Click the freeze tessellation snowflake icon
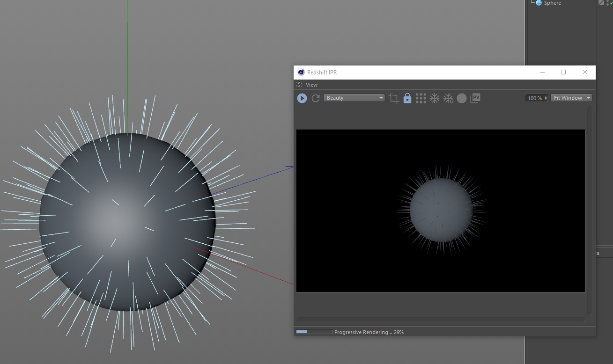 coord(435,98)
